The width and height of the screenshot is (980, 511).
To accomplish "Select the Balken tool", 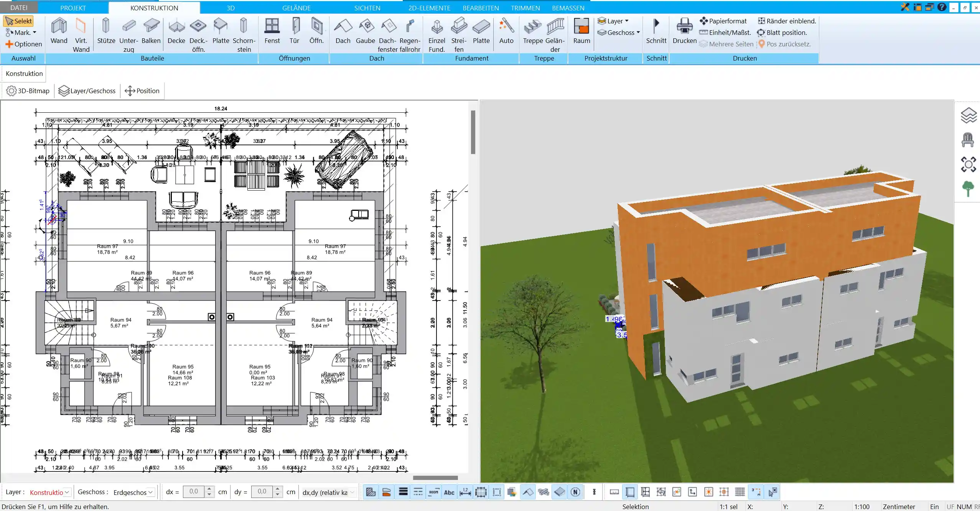I will click(x=151, y=31).
